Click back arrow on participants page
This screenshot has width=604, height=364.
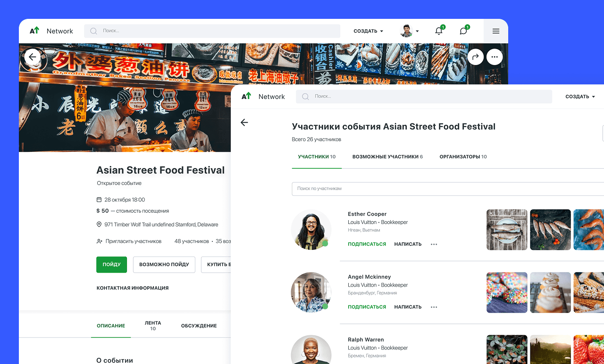pos(244,123)
